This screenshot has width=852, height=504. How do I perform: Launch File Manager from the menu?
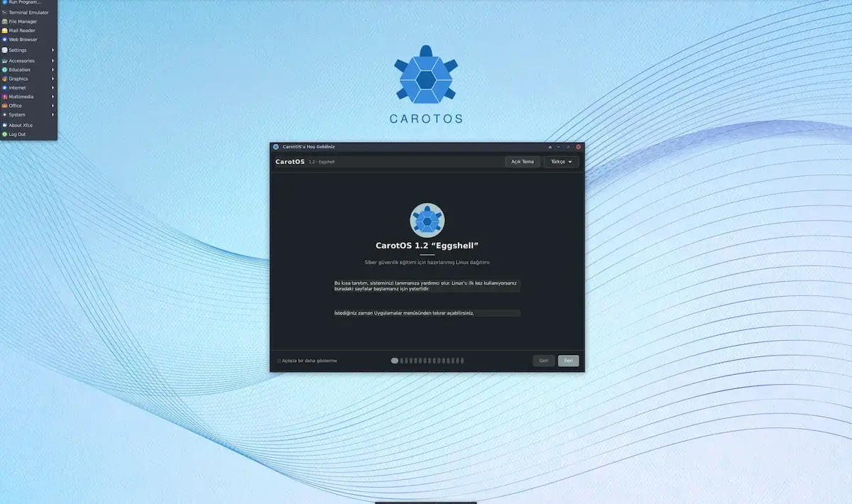pyautogui.click(x=28, y=21)
